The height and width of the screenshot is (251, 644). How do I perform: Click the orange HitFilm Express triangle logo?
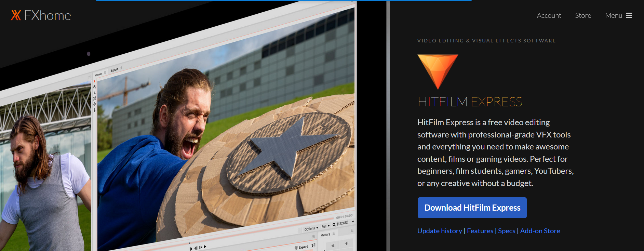pyautogui.click(x=438, y=71)
